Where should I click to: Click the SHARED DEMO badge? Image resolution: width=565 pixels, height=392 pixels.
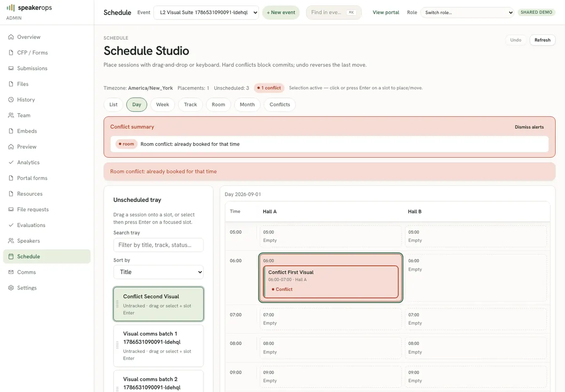536,12
